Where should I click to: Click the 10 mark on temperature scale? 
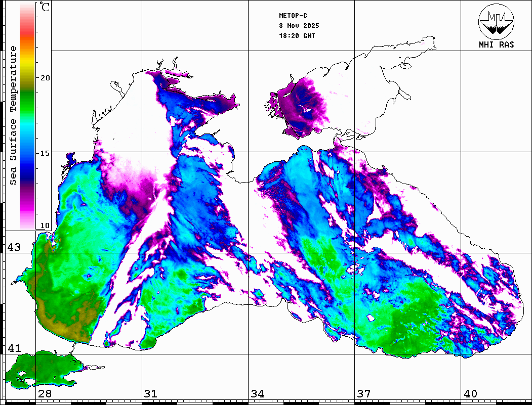point(45,226)
